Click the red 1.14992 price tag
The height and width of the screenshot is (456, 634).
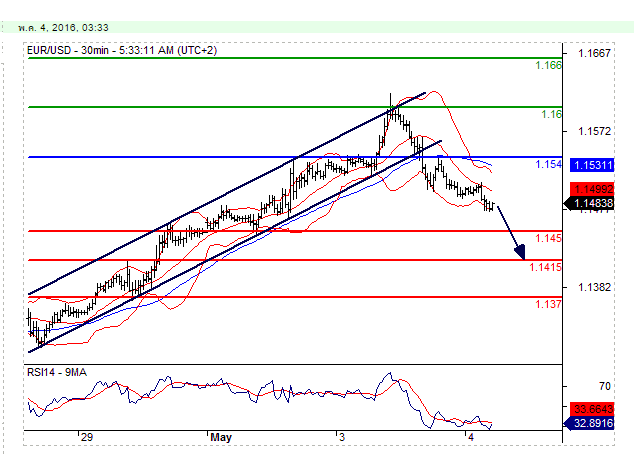pyautogui.click(x=591, y=189)
